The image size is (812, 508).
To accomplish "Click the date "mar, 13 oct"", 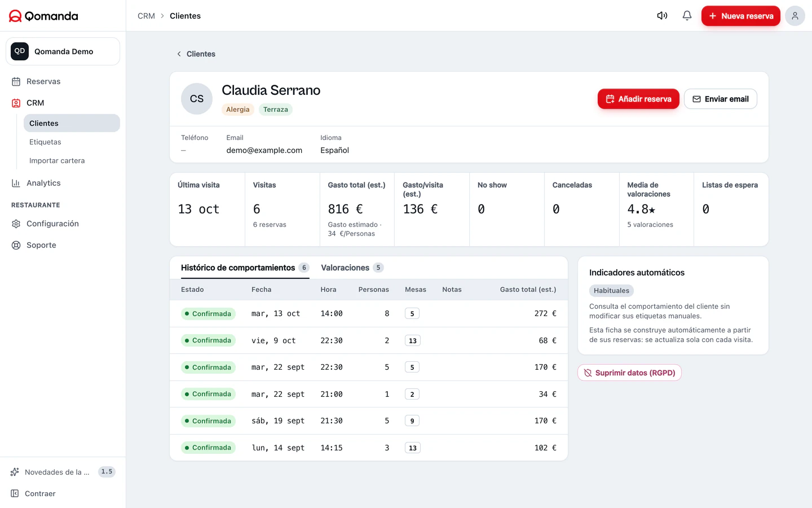I will click(x=276, y=314).
